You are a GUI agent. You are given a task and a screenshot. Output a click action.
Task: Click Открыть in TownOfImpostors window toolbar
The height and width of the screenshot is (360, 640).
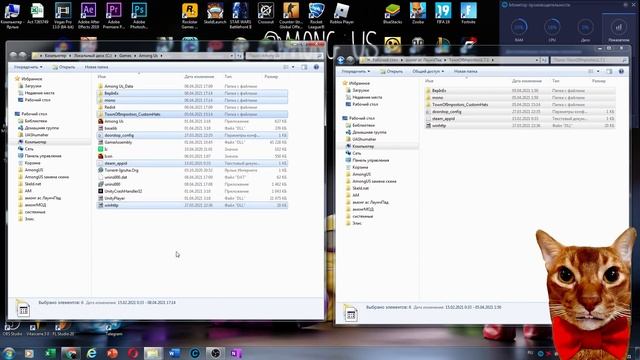tap(391, 71)
